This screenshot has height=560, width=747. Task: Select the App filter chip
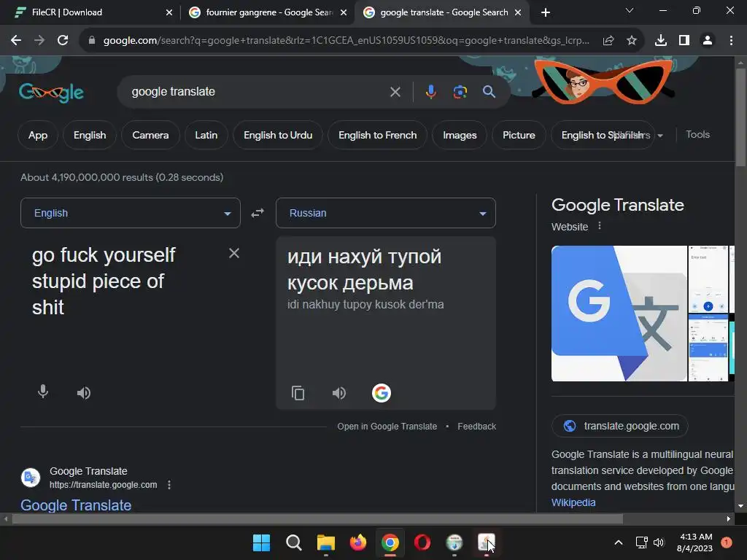click(38, 135)
